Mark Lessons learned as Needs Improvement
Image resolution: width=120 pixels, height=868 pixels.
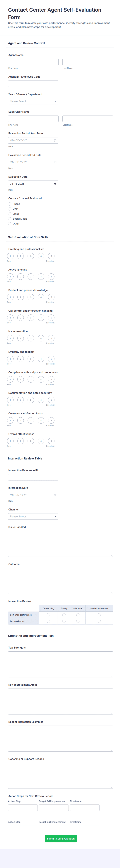pos(99,621)
